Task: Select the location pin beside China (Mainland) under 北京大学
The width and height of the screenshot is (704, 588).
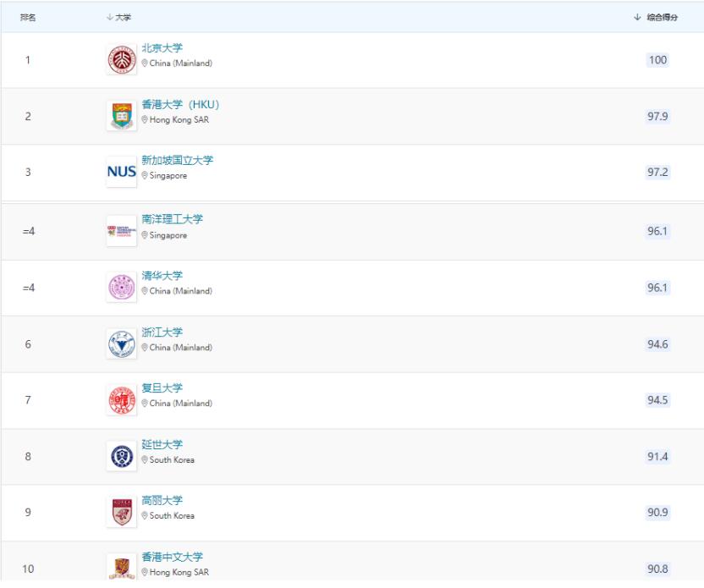Action: coord(145,63)
